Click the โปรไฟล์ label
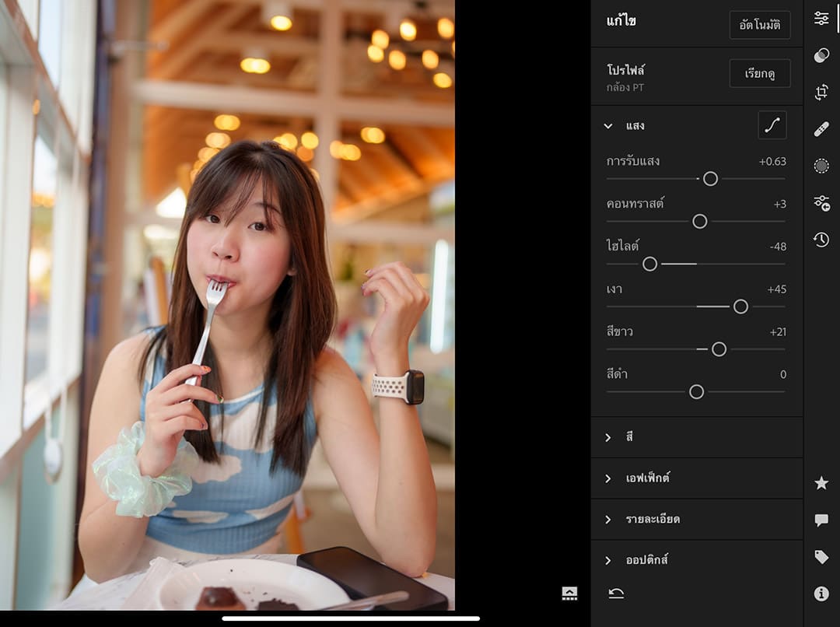The width and height of the screenshot is (840, 627). (625, 70)
